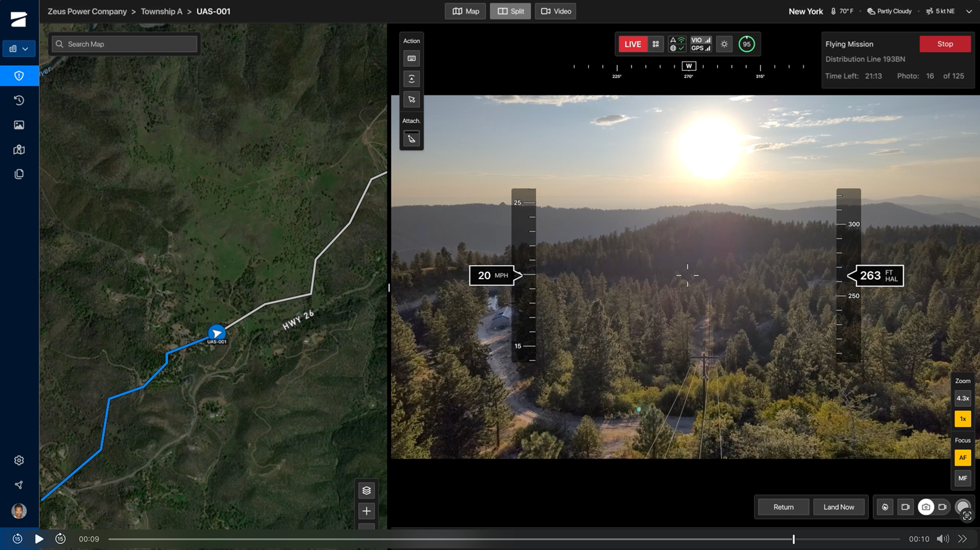This screenshot has width=980, height=550.
Task: Click the map layers icon
Action: pyautogui.click(x=367, y=490)
